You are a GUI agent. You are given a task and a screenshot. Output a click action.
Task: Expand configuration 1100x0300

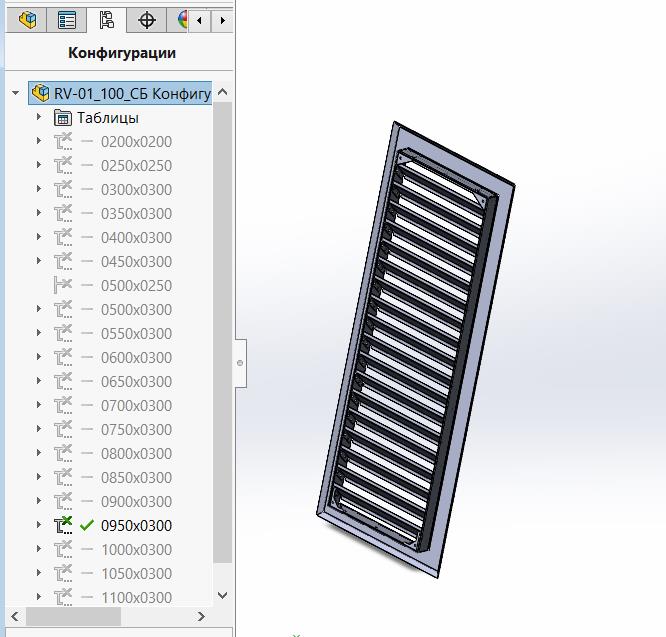click(39, 596)
